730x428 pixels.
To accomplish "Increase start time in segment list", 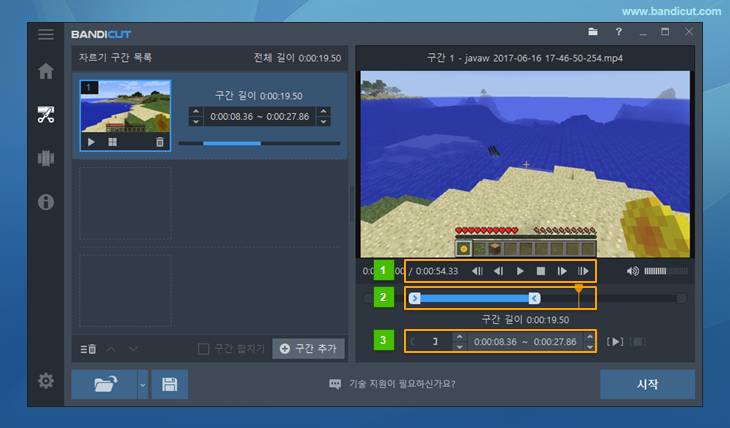I will tap(196, 112).
